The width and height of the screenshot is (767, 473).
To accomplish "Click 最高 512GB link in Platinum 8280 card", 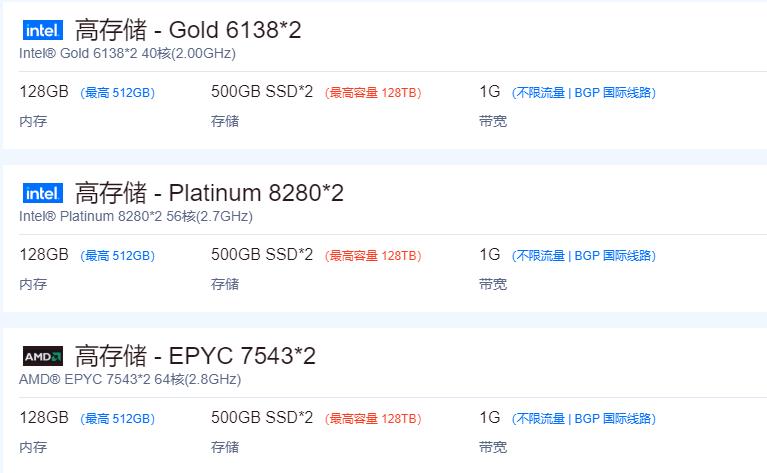I will [118, 256].
